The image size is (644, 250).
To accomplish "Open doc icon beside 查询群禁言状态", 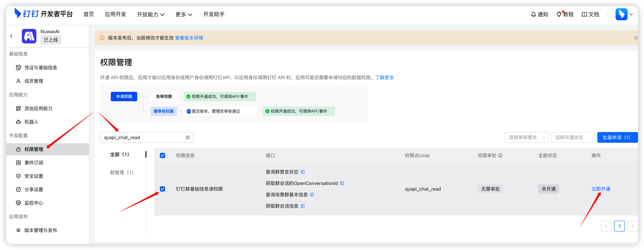I will [x=302, y=172].
